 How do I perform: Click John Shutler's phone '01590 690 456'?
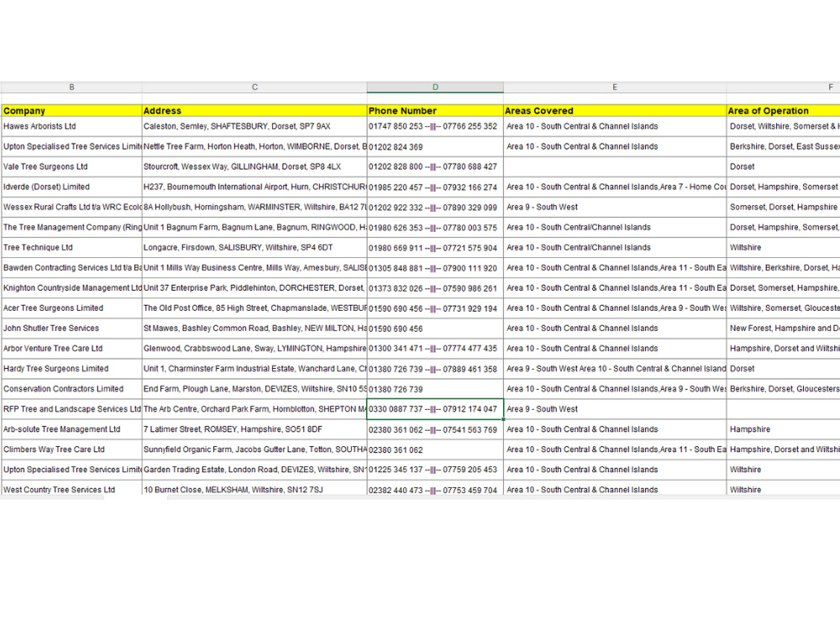coord(435,328)
